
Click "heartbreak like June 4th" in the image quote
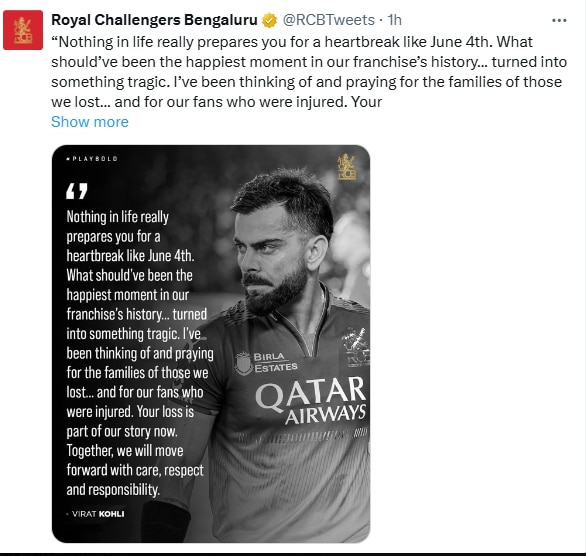pos(130,256)
